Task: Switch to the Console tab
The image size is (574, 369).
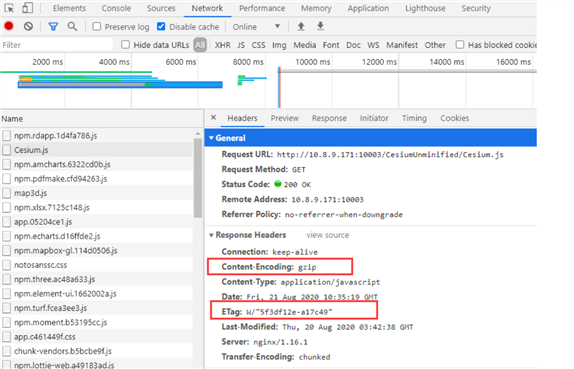Action: coord(116,8)
